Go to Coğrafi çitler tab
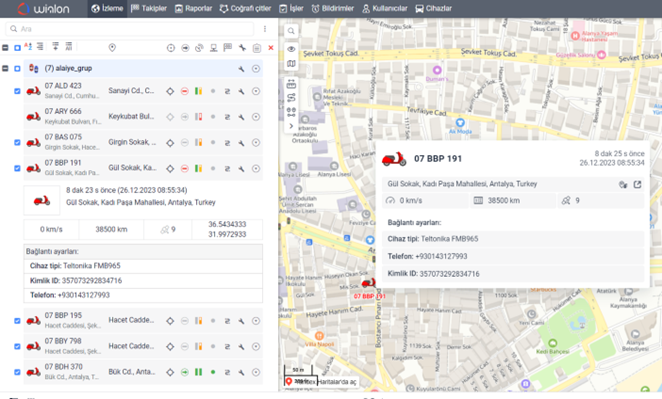The image size is (662, 399). [x=245, y=8]
